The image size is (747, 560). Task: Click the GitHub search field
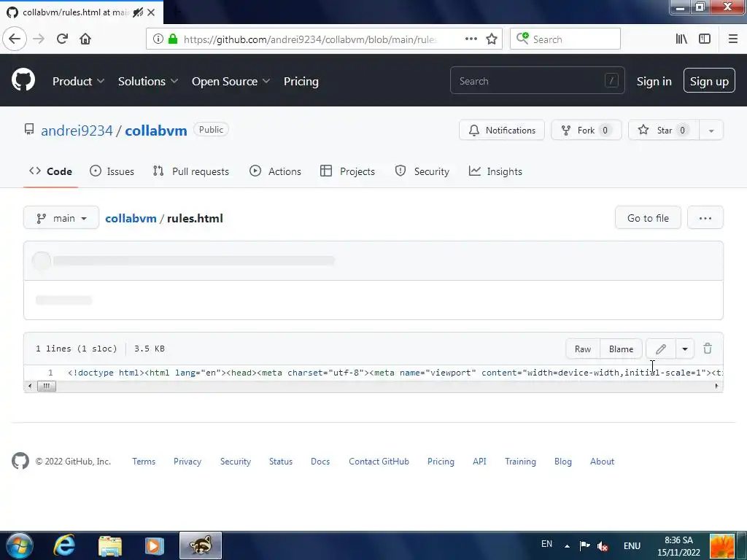[538, 81]
